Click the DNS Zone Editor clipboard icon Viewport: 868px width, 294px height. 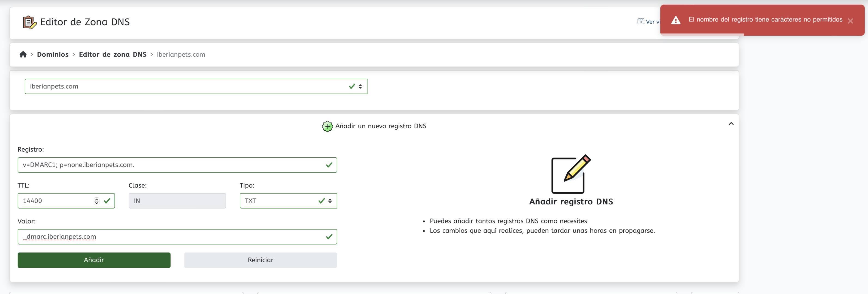coord(30,22)
